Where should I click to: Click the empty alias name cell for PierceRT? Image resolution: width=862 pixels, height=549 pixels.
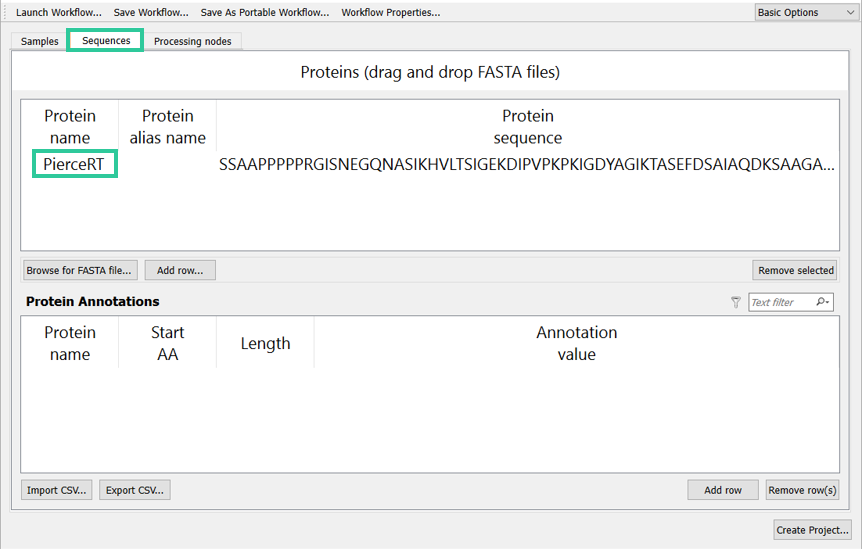[x=168, y=164]
